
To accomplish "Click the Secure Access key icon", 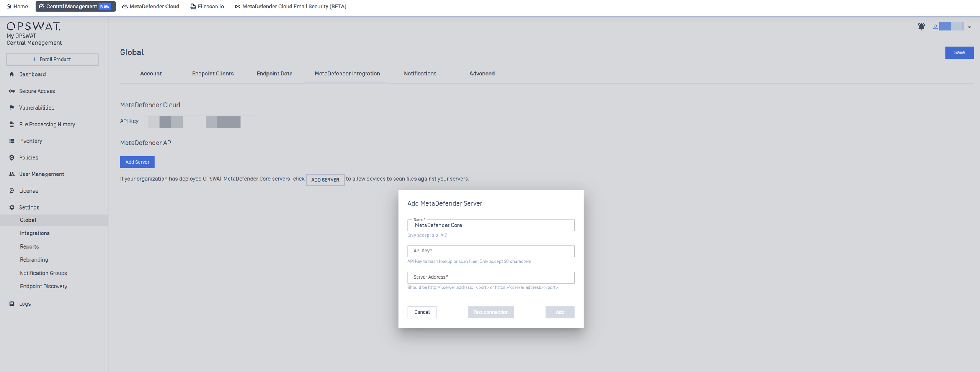I will tap(11, 91).
